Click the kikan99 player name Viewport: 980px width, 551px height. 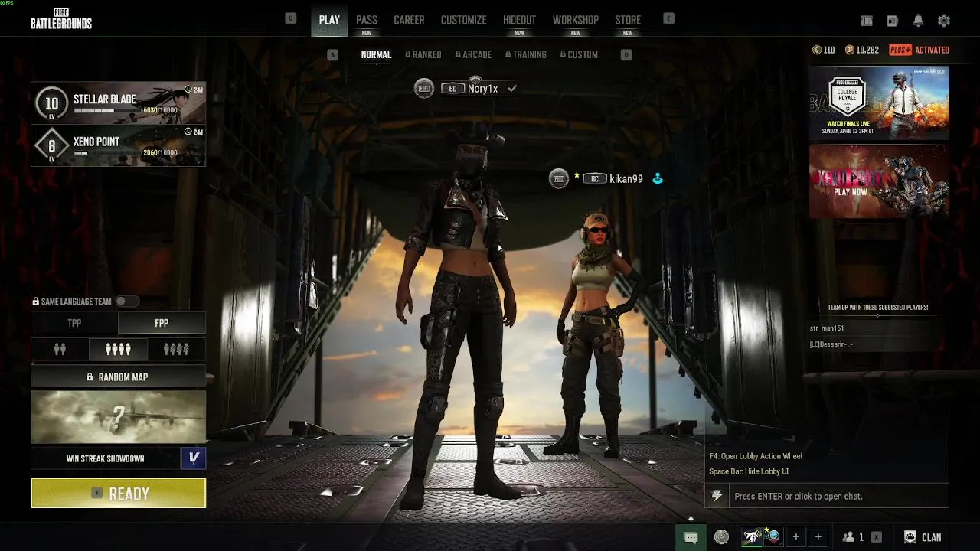pos(626,179)
